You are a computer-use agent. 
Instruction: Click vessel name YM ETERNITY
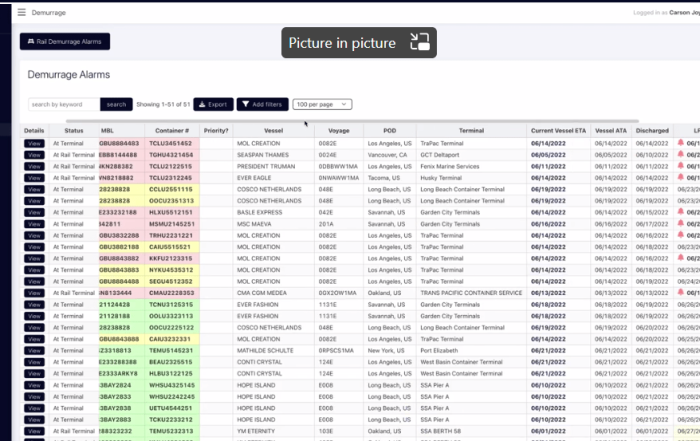pos(256,431)
